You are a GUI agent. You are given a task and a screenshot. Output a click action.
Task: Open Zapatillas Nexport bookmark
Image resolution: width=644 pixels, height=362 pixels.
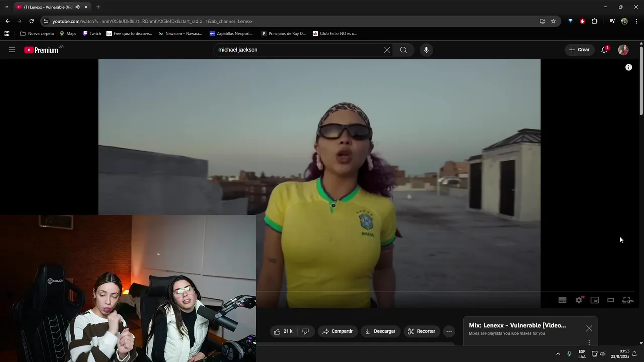pyautogui.click(x=231, y=34)
